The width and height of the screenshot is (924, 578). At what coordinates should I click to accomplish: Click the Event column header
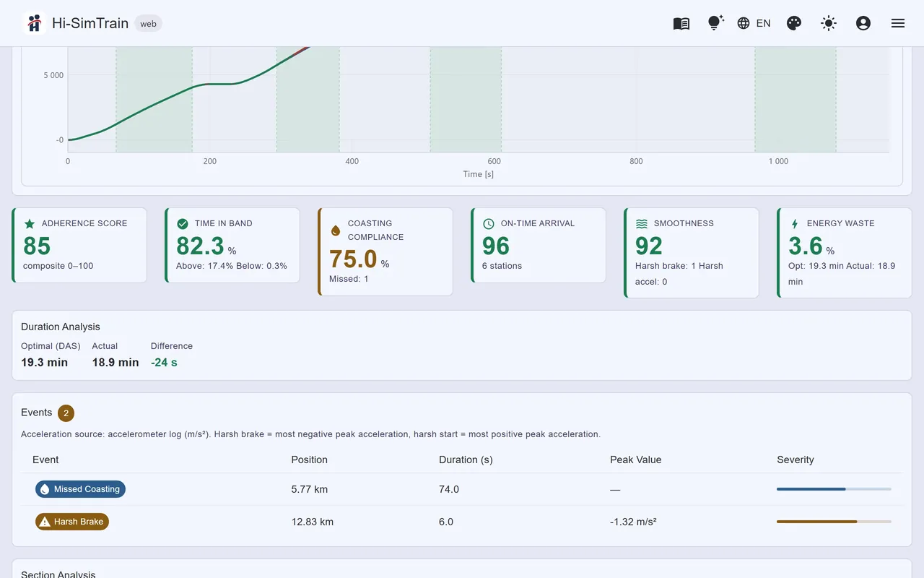click(x=45, y=460)
